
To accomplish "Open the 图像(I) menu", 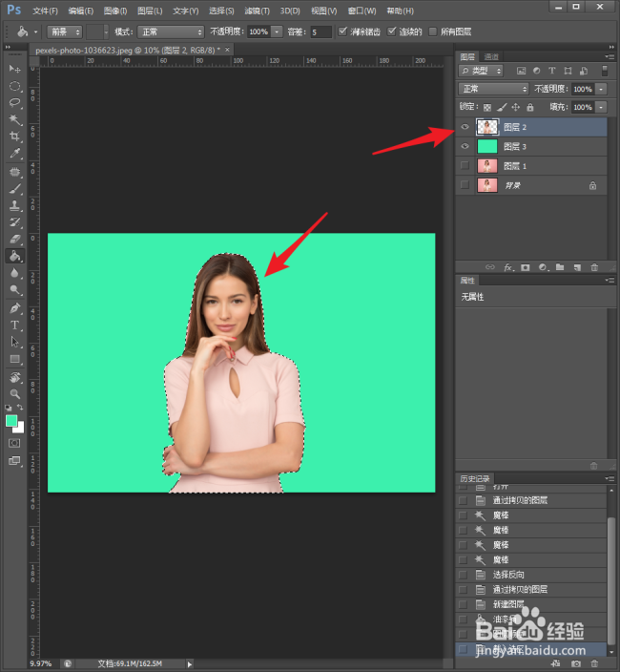I will coord(115,10).
